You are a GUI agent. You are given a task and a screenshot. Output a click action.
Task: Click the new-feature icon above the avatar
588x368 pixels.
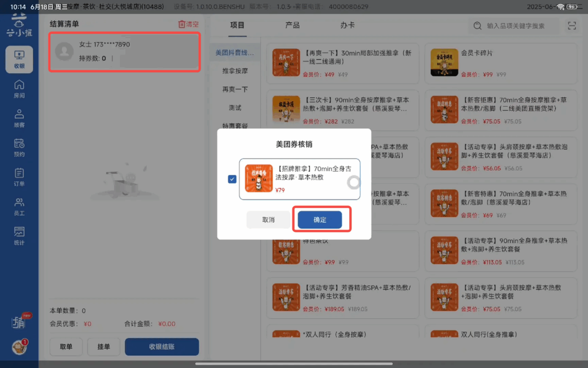click(x=20, y=321)
